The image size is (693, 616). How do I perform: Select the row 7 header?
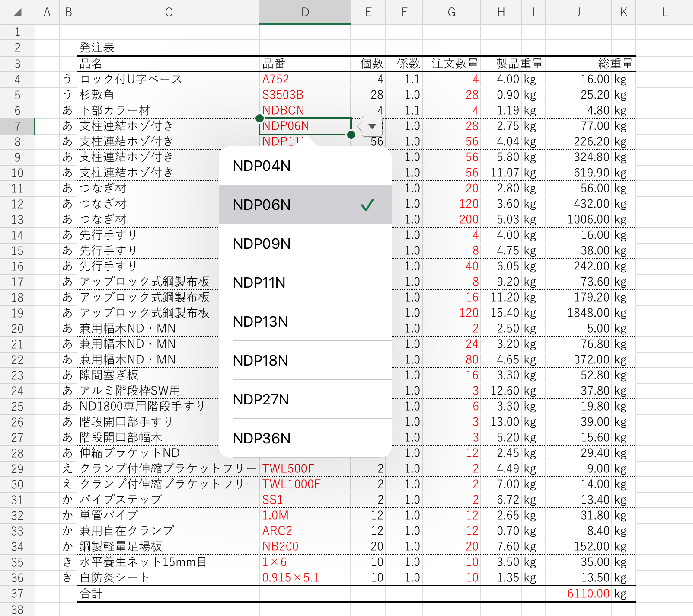tap(17, 126)
